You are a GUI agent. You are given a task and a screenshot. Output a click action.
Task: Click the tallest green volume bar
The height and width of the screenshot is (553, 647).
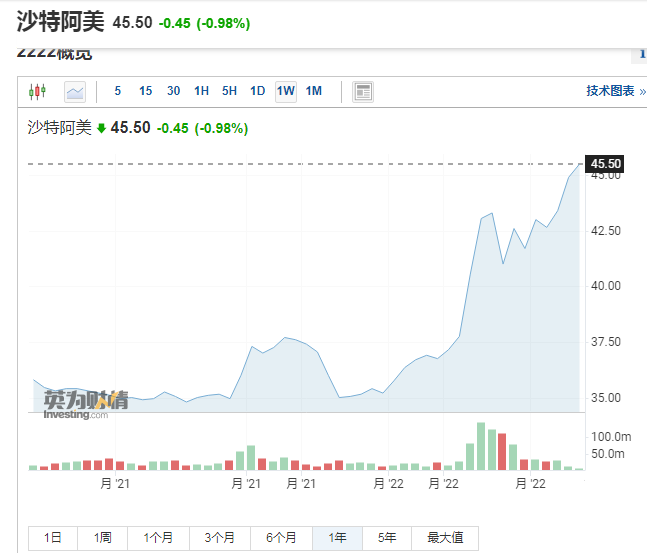coord(481,446)
